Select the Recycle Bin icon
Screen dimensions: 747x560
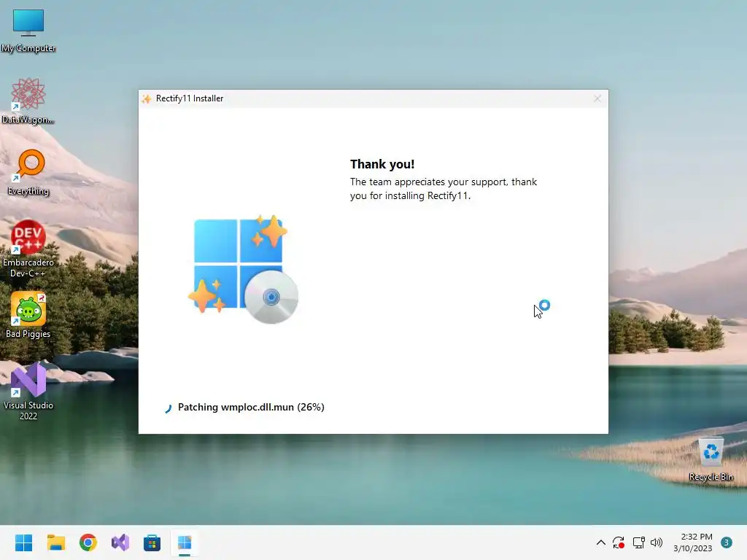[x=711, y=459]
